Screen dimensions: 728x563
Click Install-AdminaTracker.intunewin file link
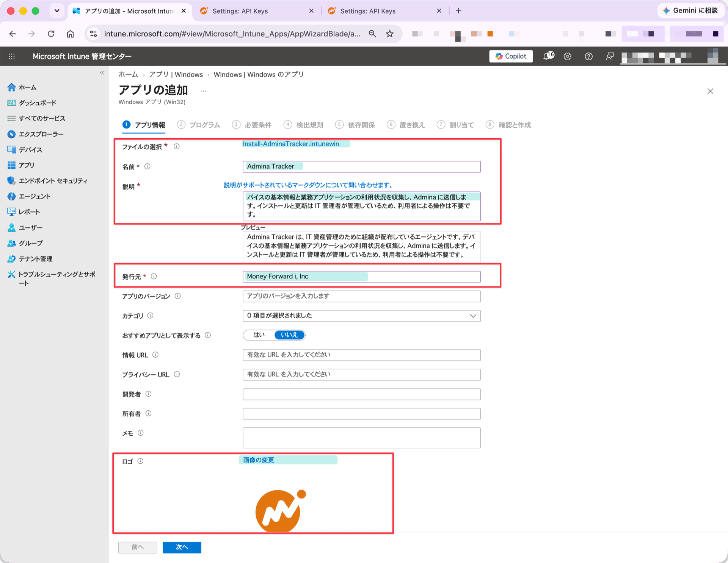(291, 144)
